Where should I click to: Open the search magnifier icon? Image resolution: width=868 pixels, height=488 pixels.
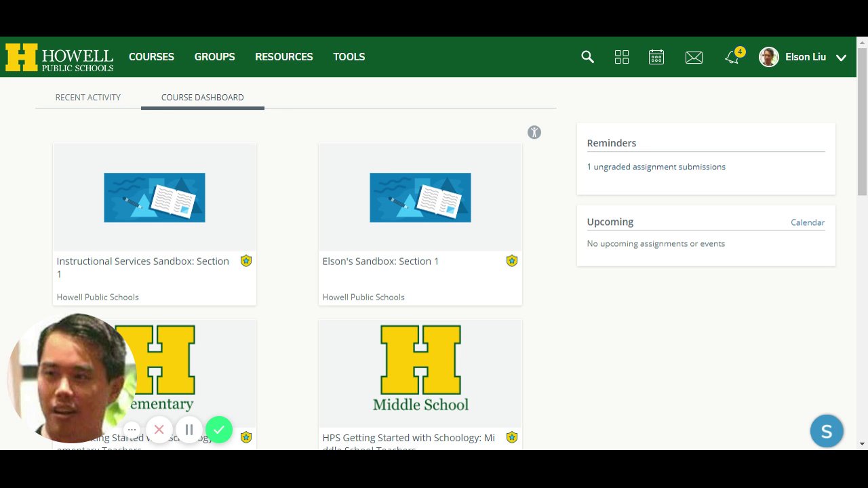(588, 57)
